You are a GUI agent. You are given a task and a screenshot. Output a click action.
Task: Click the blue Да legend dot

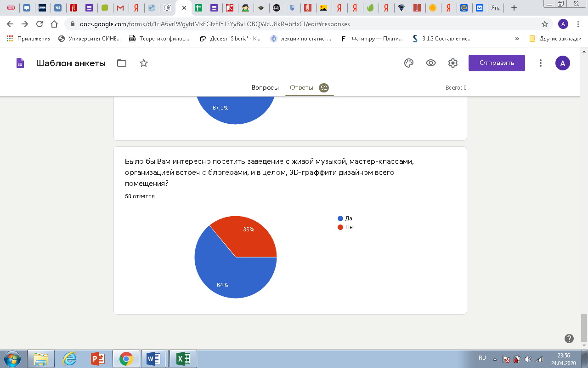coord(340,218)
